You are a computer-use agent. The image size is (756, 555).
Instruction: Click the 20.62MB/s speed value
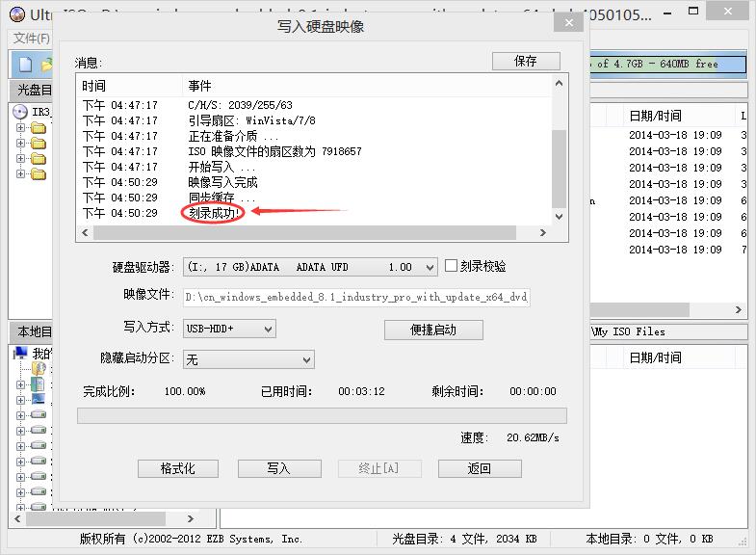tap(533, 437)
